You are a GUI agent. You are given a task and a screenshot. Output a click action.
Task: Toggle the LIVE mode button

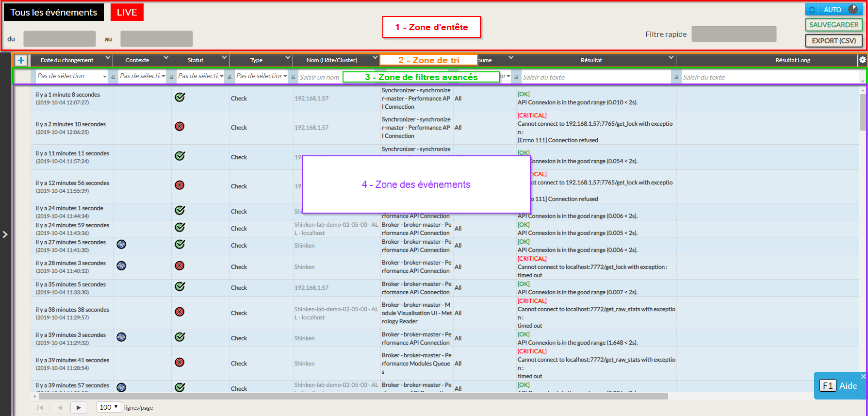(x=127, y=13)
